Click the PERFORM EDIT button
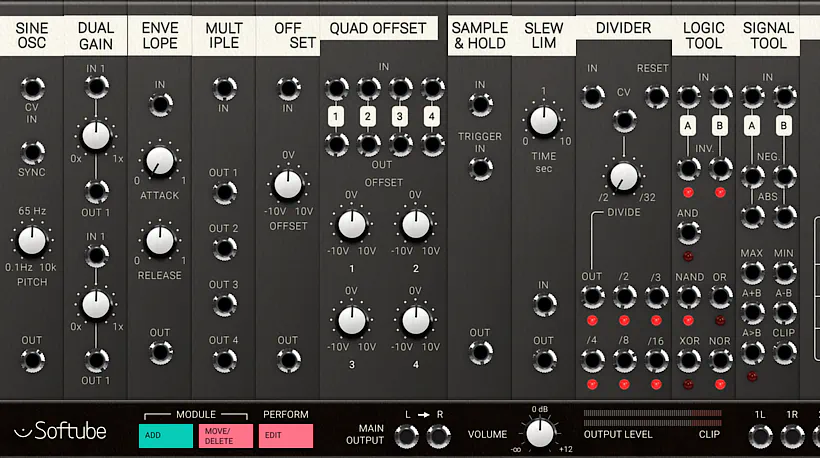Image resolution: width=820 pixels, height=458 pixels. [x=286, y=436]
